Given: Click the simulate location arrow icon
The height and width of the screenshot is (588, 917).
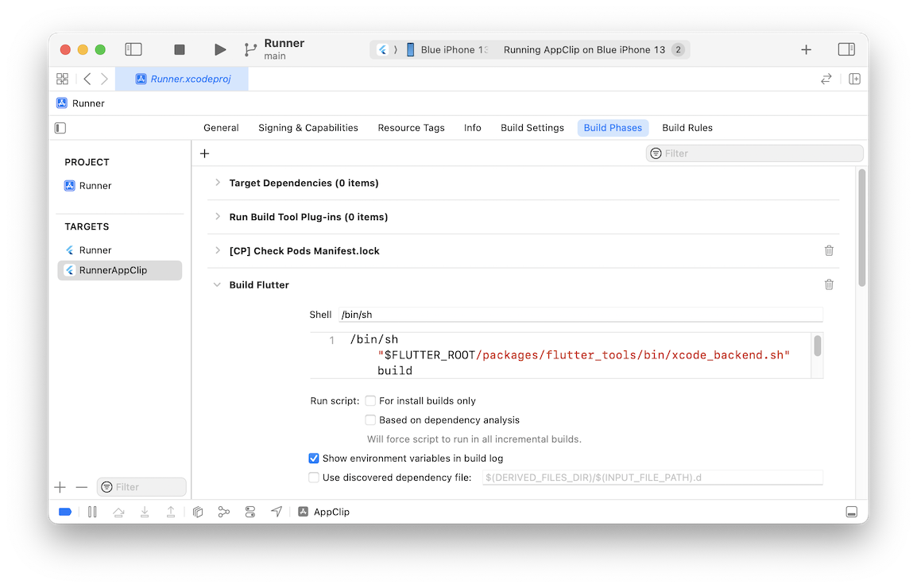Looking at the screenshot, I should click(277, 512).
